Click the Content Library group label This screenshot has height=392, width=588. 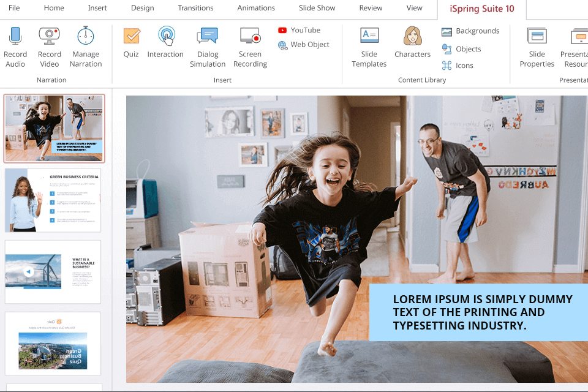click(422, 80)
